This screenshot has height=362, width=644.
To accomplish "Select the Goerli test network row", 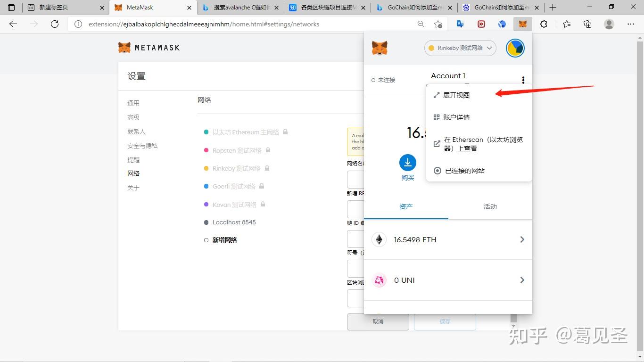I will click(234, 186).
